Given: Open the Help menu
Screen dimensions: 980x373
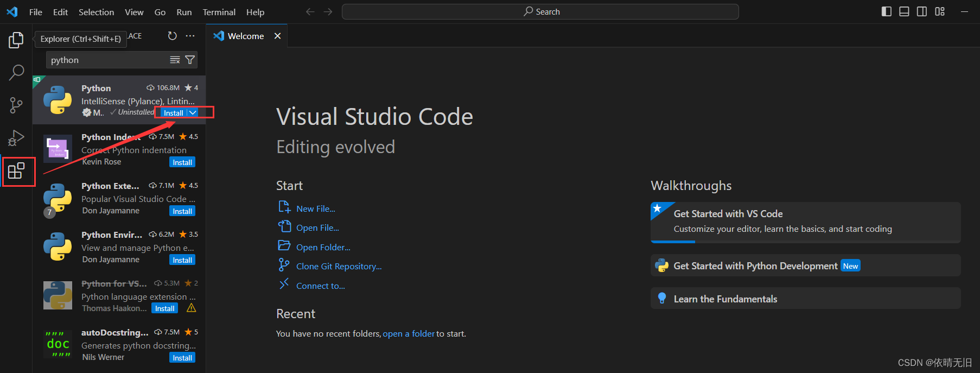Looking at the screenshot, I should point(255,12).
